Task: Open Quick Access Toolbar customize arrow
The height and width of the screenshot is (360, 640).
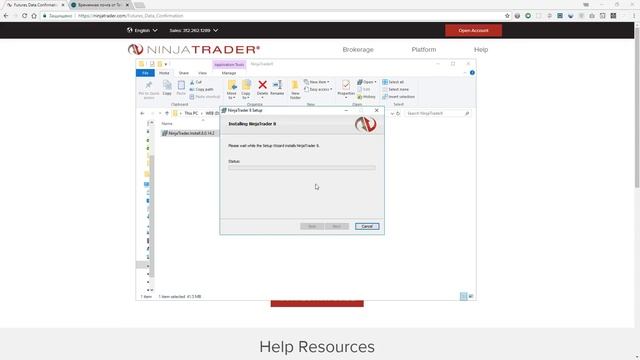Action: point(166,64)
